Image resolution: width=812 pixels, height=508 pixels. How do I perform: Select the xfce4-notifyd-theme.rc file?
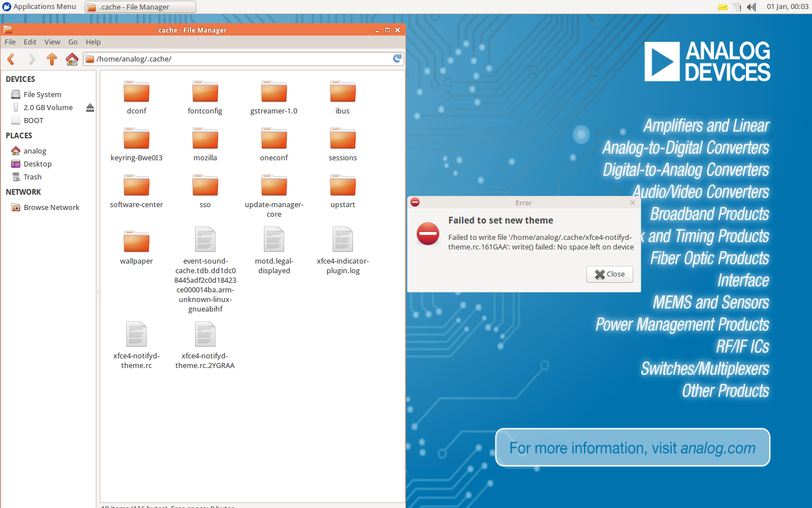[x=136, y=345]
